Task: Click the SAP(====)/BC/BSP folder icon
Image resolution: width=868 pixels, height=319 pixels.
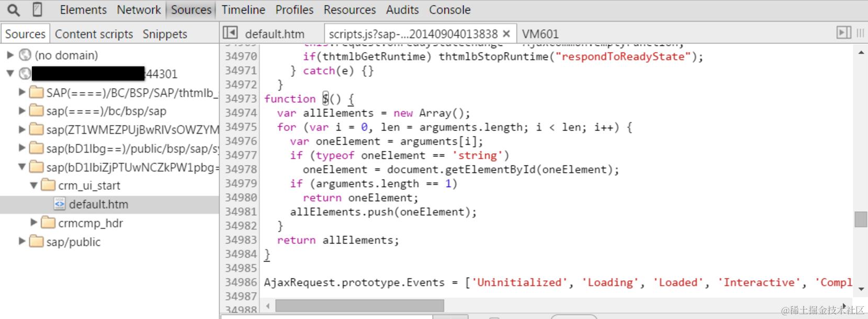Action: [37, 92]
